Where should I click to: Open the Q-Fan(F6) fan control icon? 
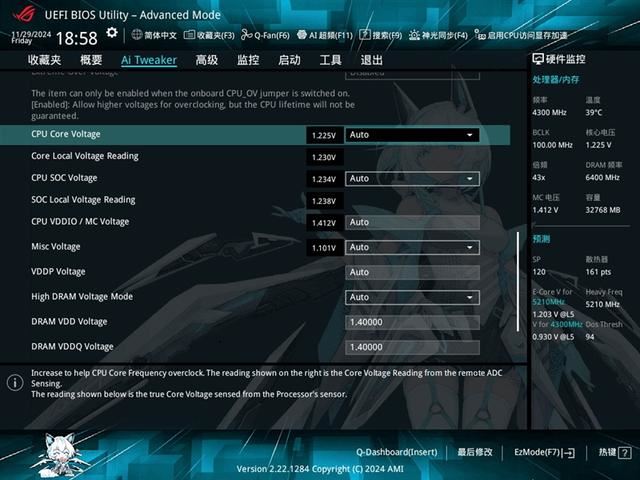pyautogui.click(x=246, y=35)
